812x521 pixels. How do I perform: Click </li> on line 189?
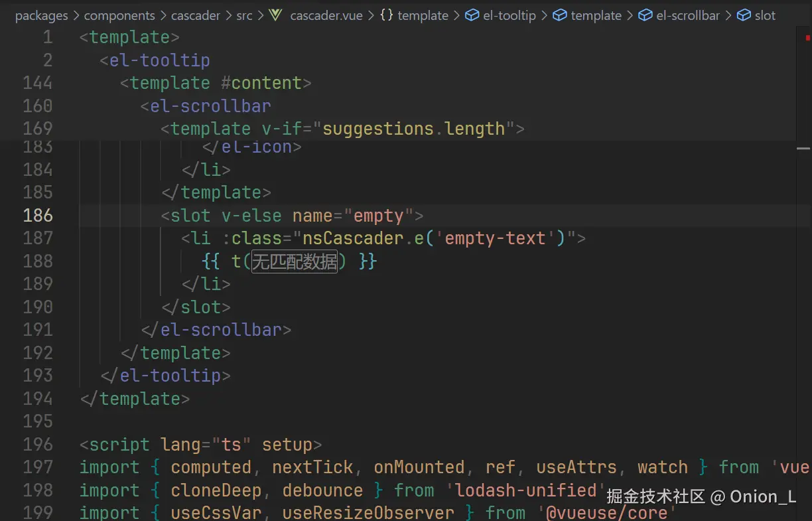(x=206, y=284)
